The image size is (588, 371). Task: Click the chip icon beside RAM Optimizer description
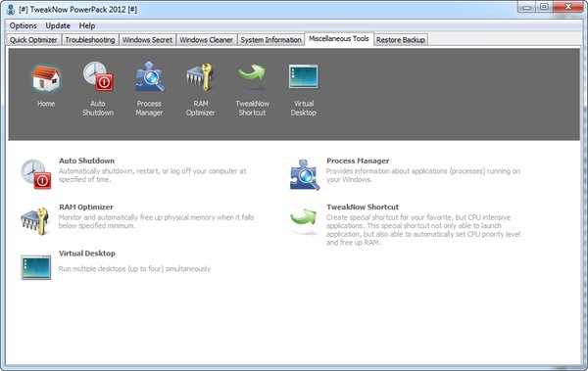tap(35, 221)
